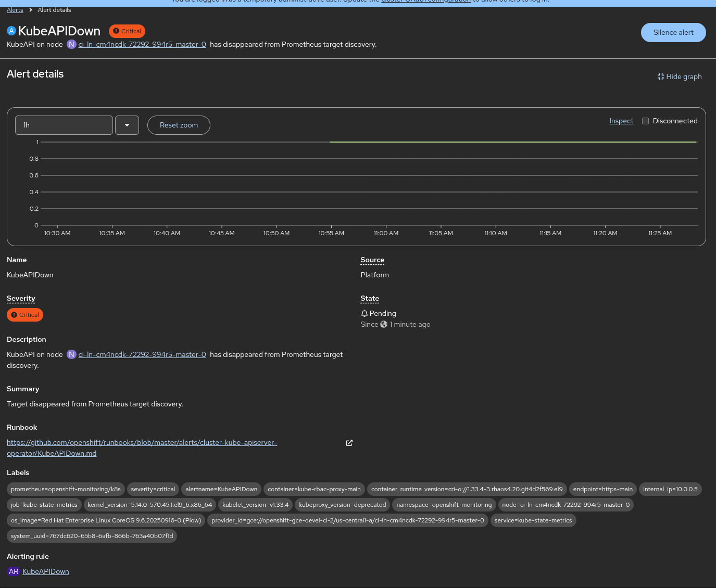
Task: Go to Alerts in the breadcrumb
Action: point(15,10)
